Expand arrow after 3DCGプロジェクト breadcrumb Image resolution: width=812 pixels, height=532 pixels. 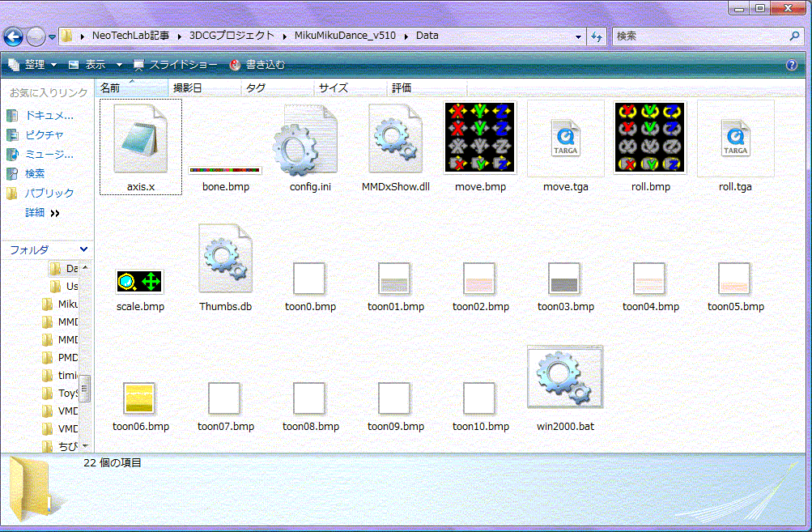coord(284,36)
